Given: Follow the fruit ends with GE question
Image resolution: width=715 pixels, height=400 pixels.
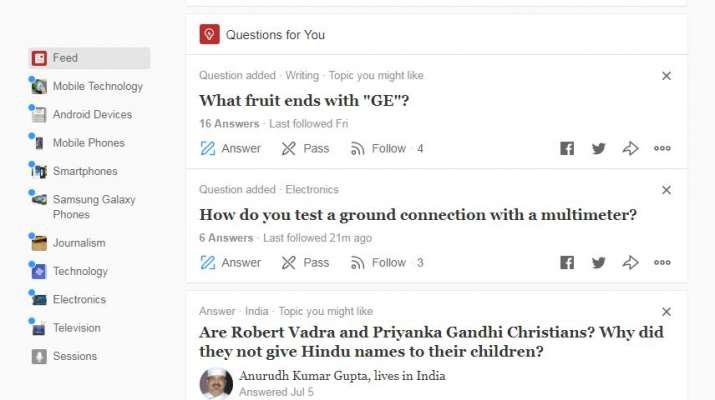Looking at the screenshot, I should coord(378,149).
